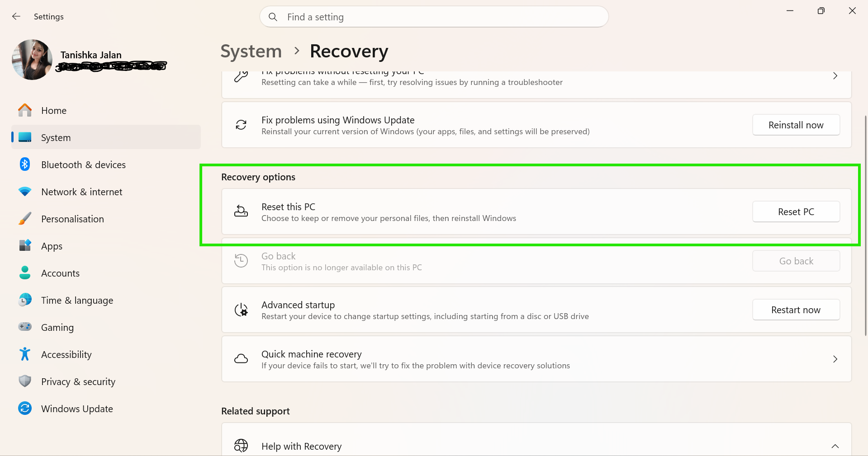Image resolution: width=868 pixels, height=456 pixels.
Task: Click the Apps icon in sidebar
Action: click(x=25, y=245)
